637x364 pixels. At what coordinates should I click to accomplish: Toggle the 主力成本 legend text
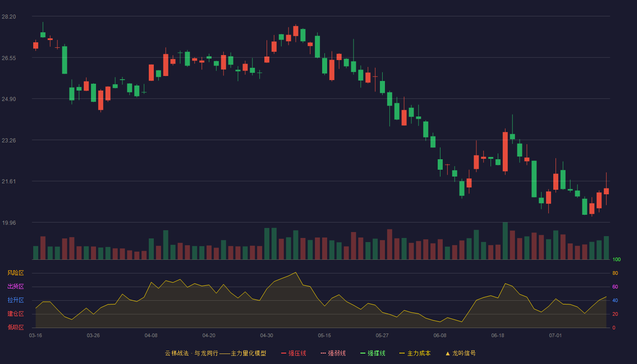point(419,353)
